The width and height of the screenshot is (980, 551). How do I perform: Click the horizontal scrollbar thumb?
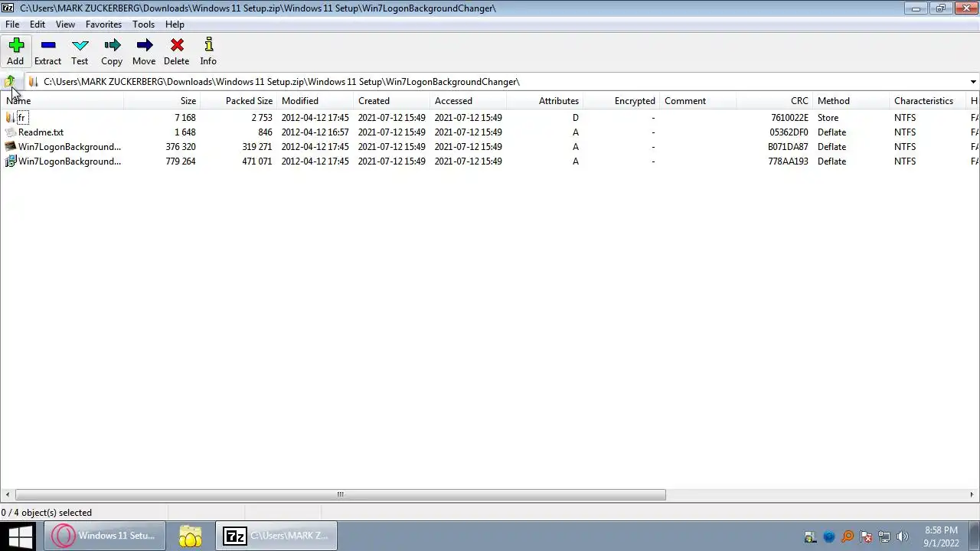pos(341,494)
